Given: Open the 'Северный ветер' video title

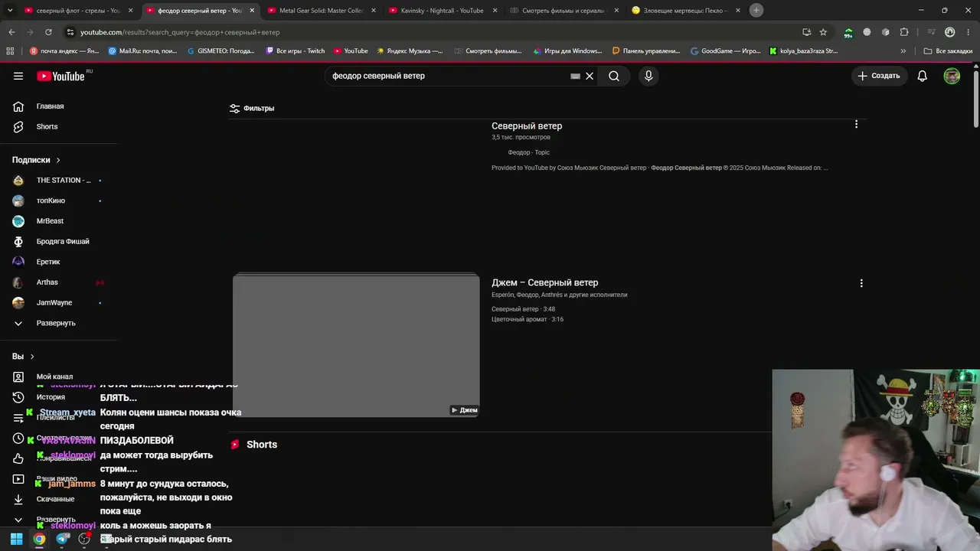Looking at the screenshot, I should (x=527, y=126).
